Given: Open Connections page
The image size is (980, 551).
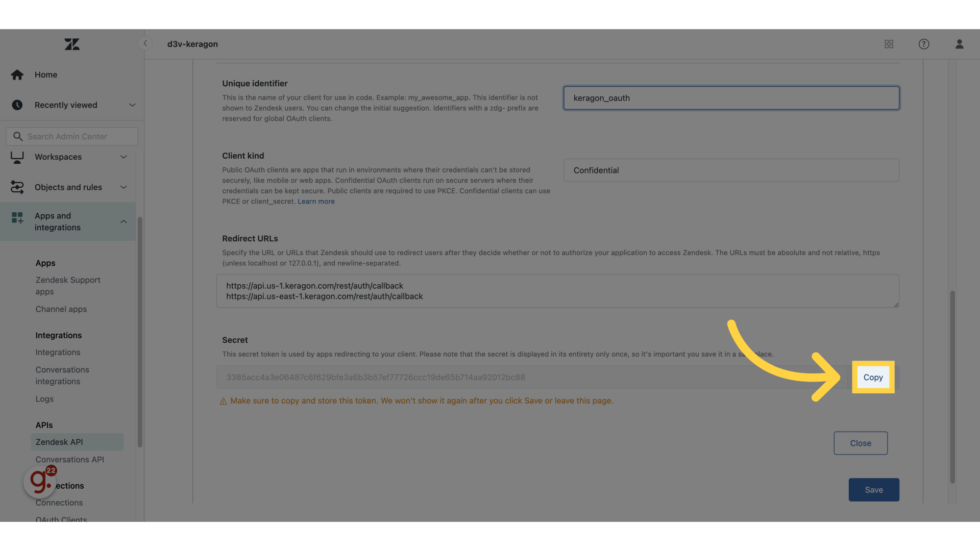Looking at the screenshot, I should [x=59, y=503].
